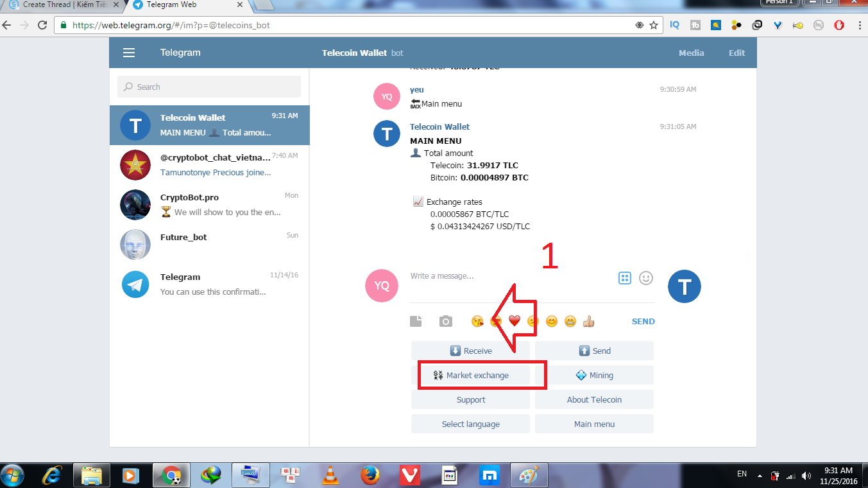The width and height of the screenshot is (868, 488).
Task: Show hidden tray icons arrow
Action: click(760, 476)
